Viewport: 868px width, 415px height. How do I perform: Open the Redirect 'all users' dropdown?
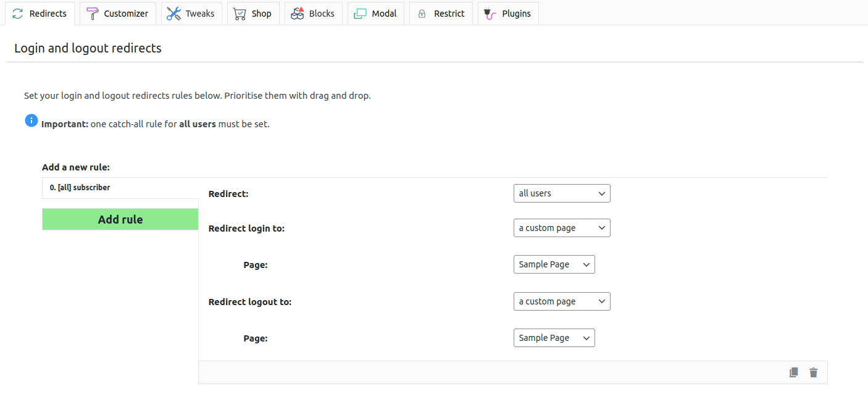(x=562, y=193)
